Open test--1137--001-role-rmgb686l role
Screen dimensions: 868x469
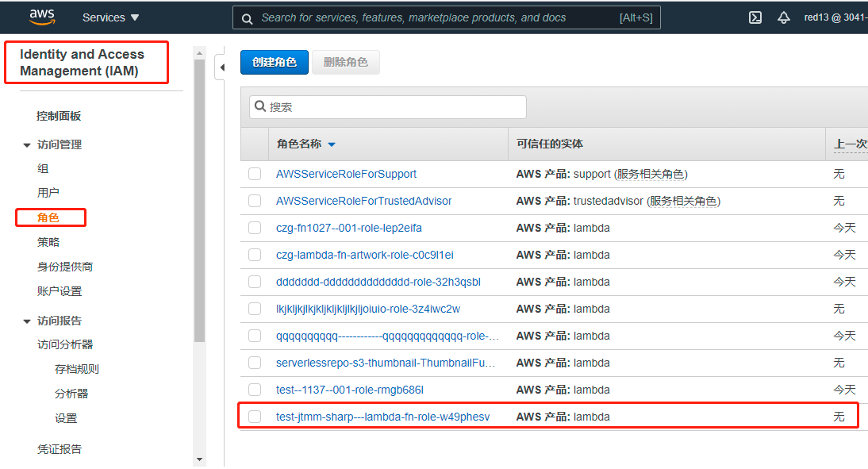pos(350,390)
